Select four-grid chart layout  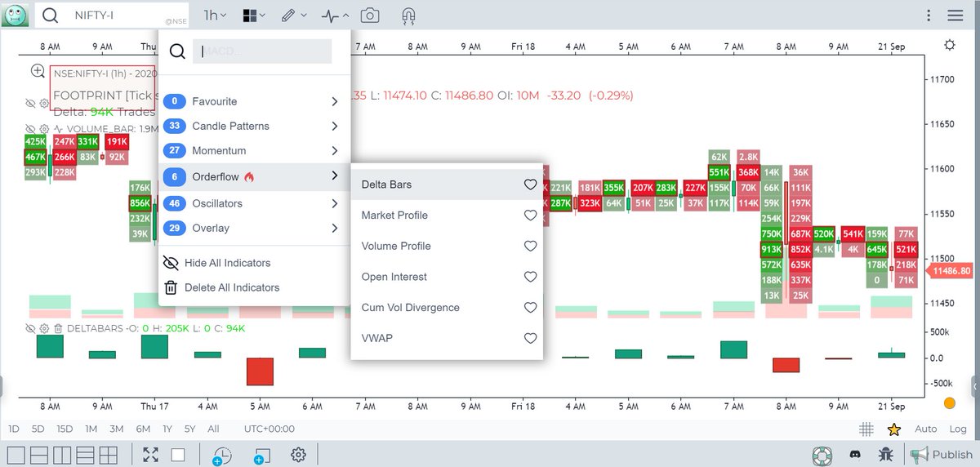coord(108,455)
